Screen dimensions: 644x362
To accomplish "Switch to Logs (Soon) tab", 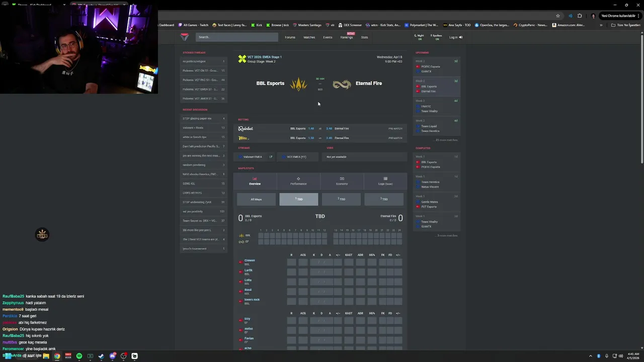I will click(385, 181).
